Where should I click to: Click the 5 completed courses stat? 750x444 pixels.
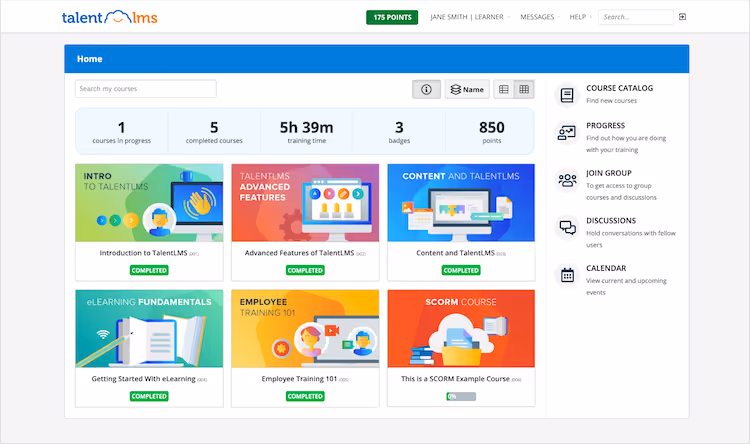point(214,132)
